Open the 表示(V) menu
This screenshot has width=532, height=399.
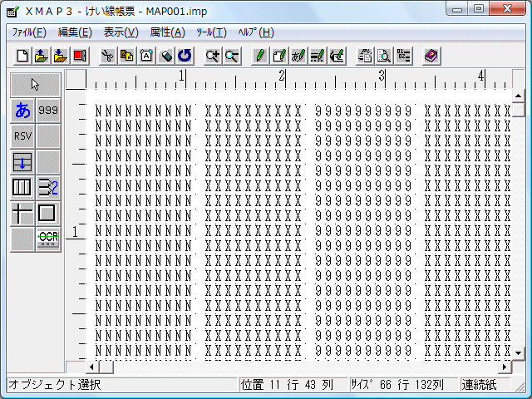[121, 32]
